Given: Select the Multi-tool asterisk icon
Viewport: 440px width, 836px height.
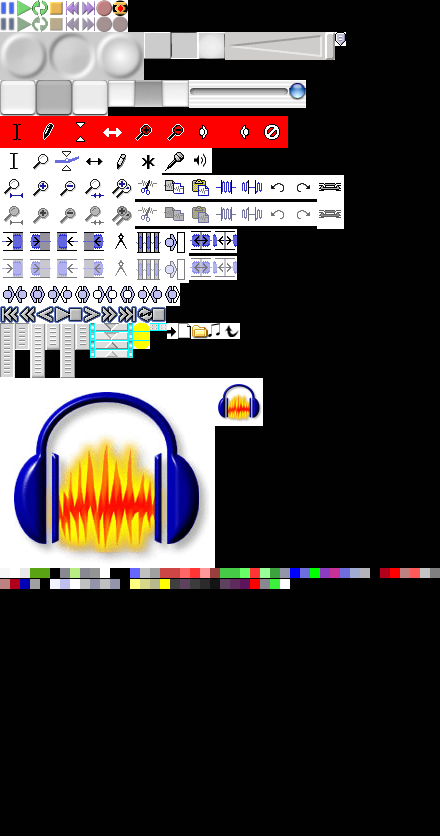Looking at the screenshot, I should tap(148, 162).
